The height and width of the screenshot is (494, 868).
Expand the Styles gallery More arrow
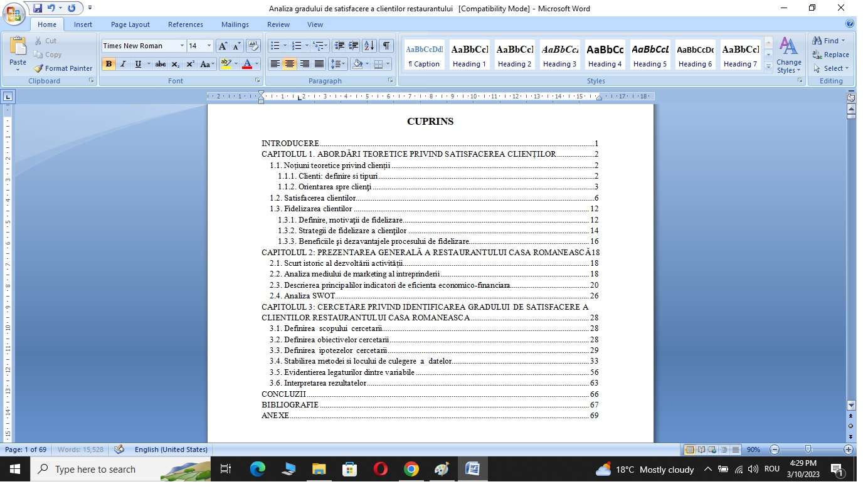(x=768, y=66)
